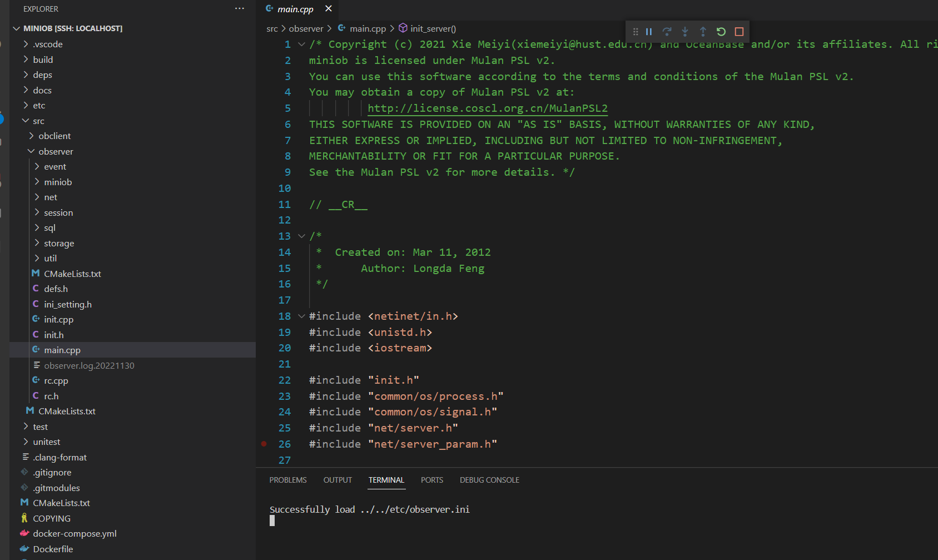Expand the build folder
The image size is (938, 560).
(43, 60)
